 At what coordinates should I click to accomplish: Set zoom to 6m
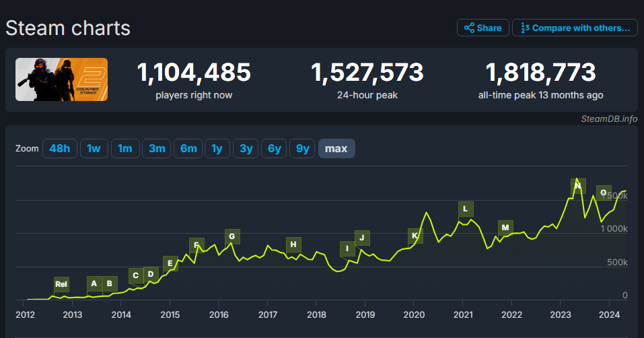[x=188, y=148]
